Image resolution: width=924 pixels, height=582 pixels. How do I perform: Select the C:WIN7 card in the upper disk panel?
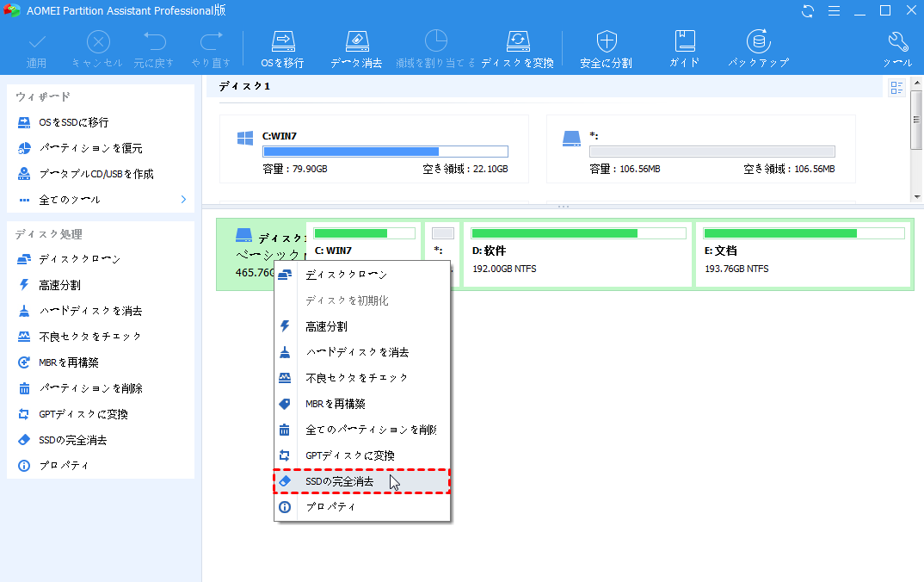pos(374,149)
